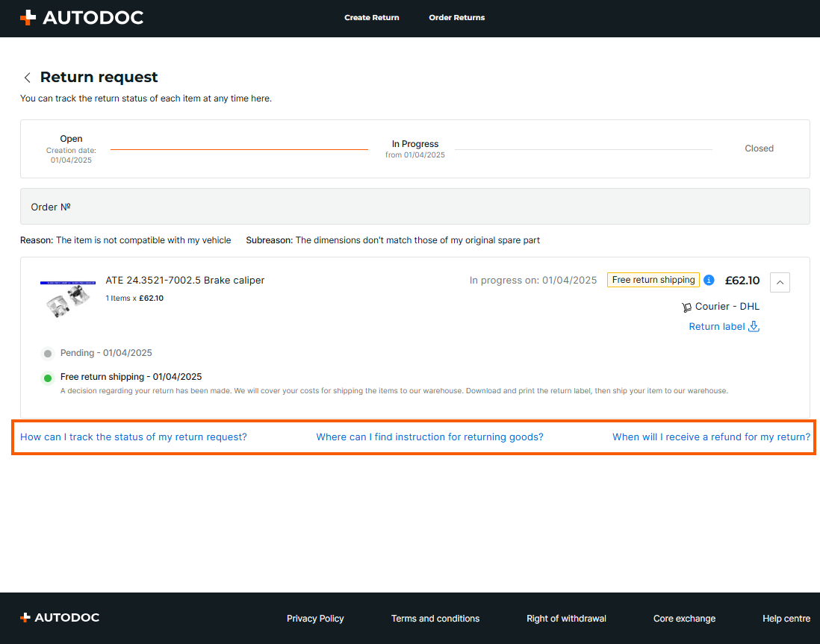This screenshot has height=644, width=820.
Task: Click the In Progress step in the status tracker
Action: point(415,149)
